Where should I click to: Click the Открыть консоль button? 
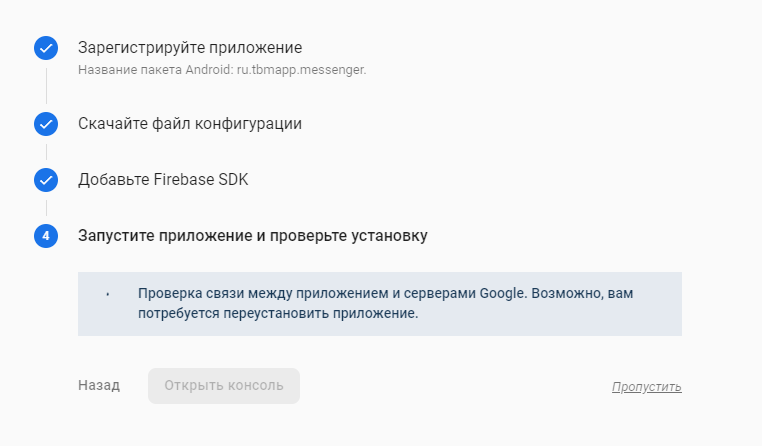point(224,386)
